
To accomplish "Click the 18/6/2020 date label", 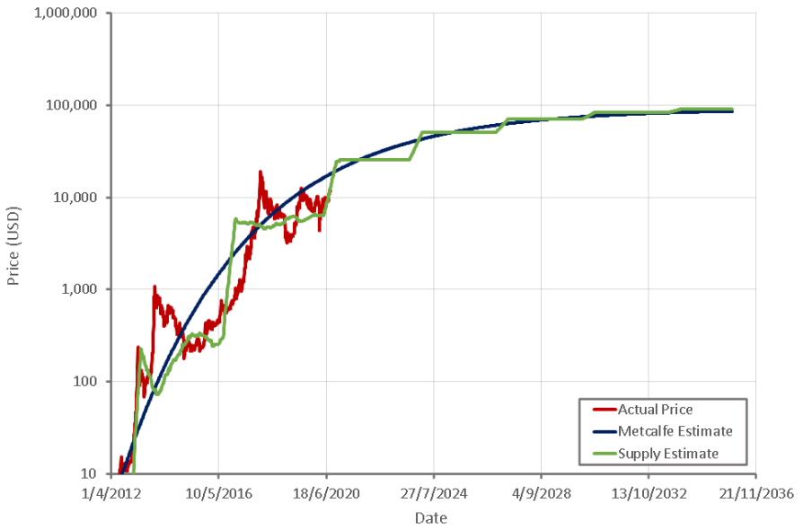I will (x=326, y=493).
